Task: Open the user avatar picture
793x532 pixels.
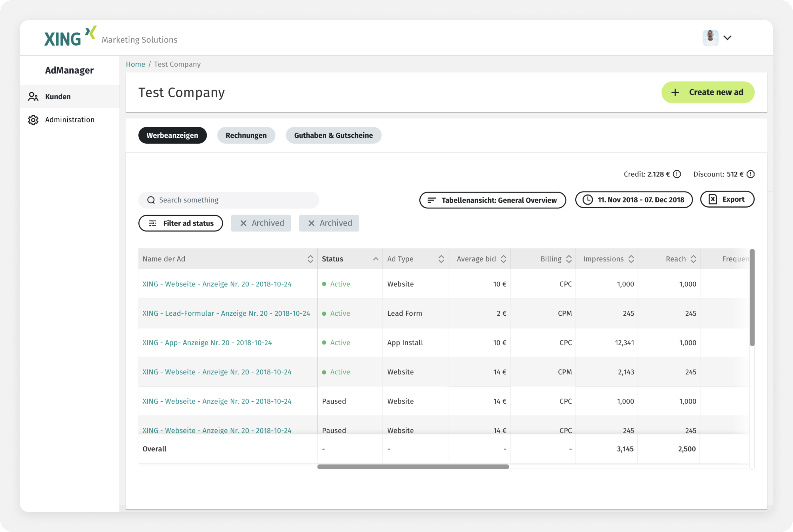Action: [x=710, y=38]
